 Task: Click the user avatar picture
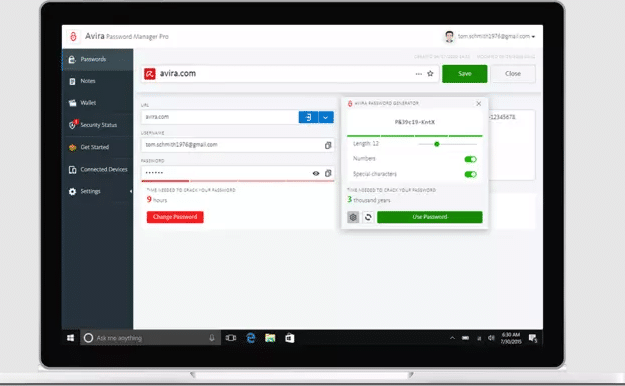(449, 36)
